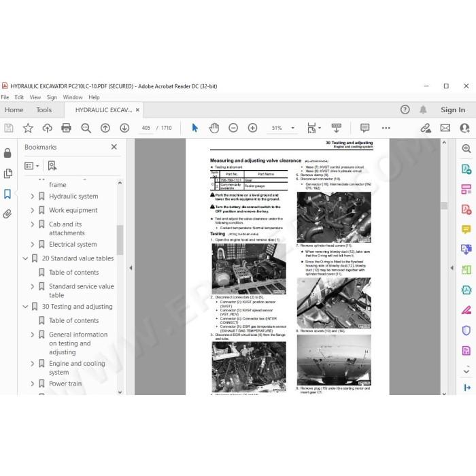The width and height of the screenshot is (476, 476).
Task: Switch to the Tools tab
Action: 44,110
